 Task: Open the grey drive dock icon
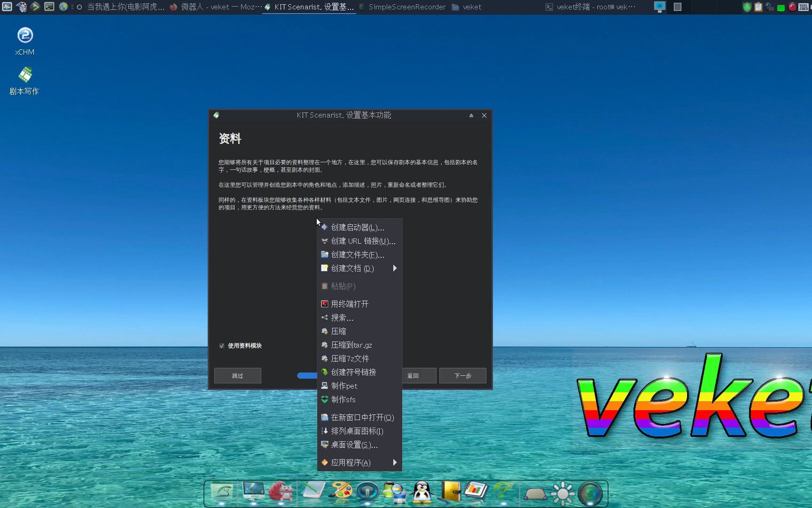[535, 494]
